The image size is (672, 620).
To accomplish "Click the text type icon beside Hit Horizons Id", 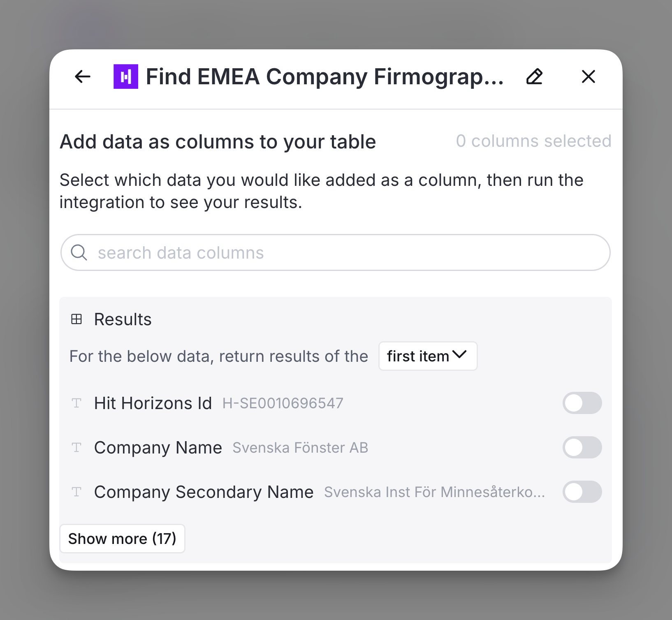I will tap(76, 403).
